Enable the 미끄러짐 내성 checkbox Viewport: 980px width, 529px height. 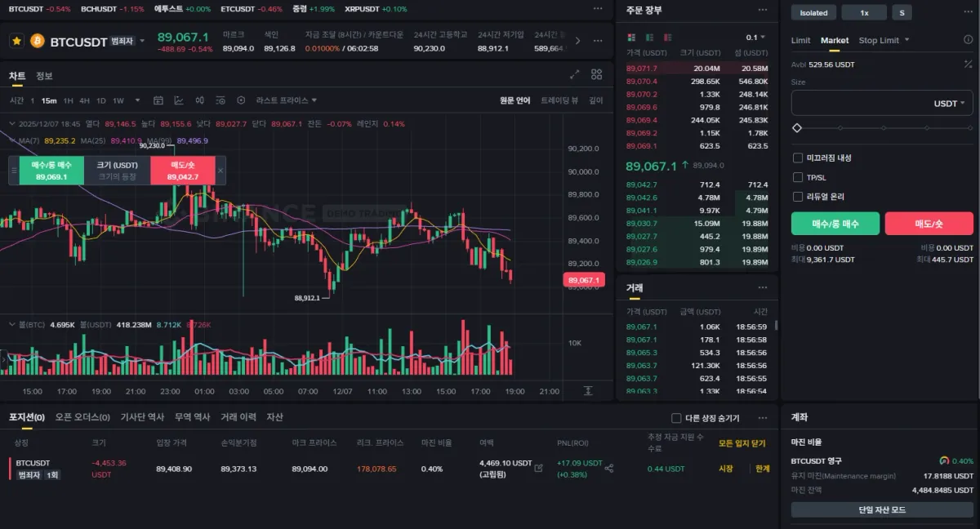[798, 158]
